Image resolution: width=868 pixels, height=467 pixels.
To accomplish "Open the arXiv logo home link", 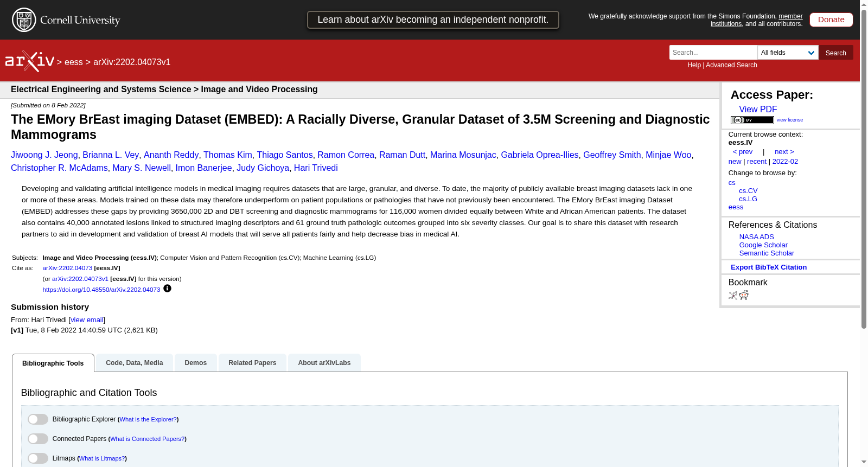I will (x=30, y=61).
